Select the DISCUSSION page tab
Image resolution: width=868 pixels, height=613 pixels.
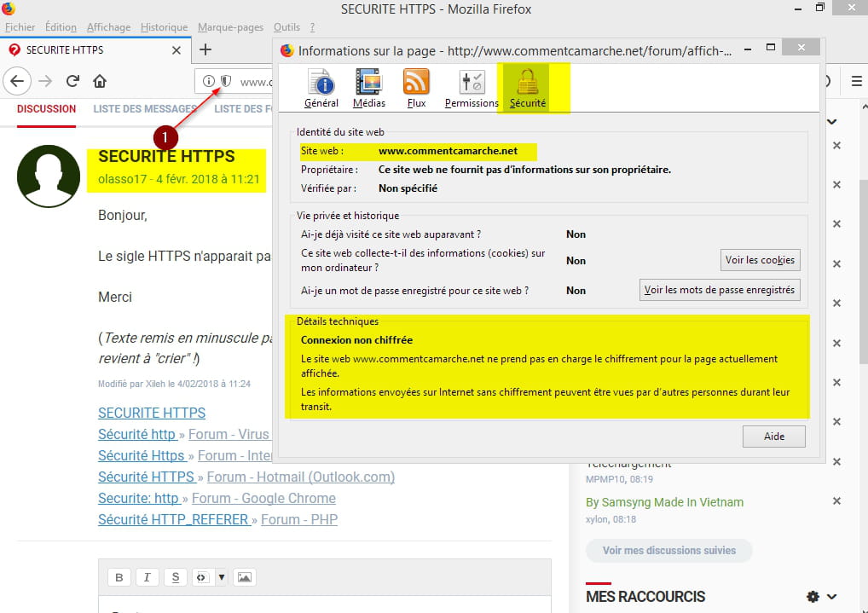point(47,109)
